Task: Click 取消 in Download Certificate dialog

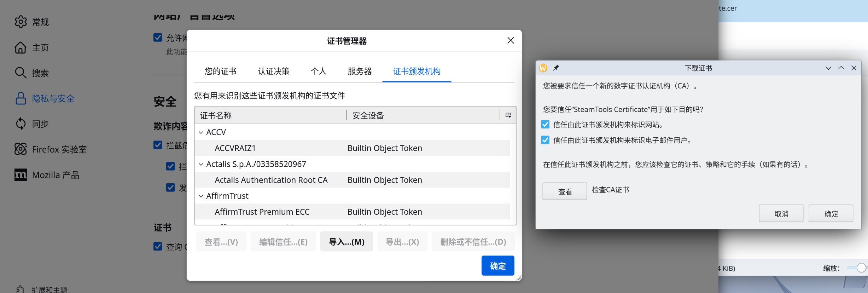Action: click(x=781, y=213)
